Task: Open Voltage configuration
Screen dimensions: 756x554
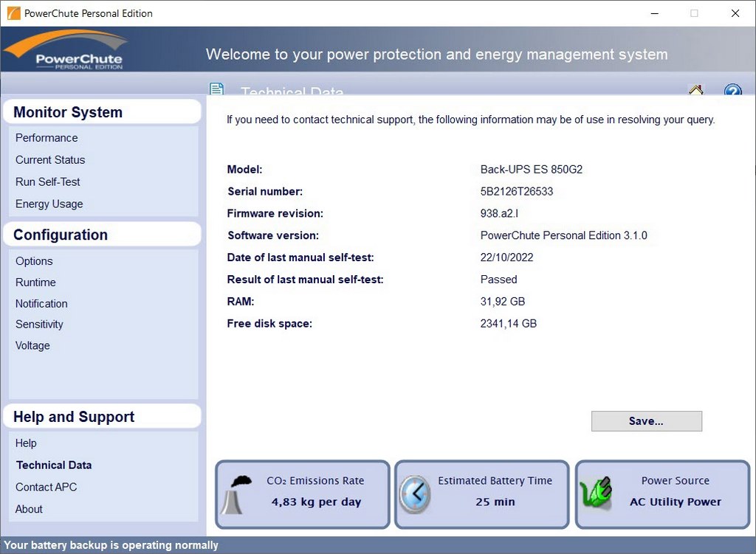Action: tap(32, 346)
